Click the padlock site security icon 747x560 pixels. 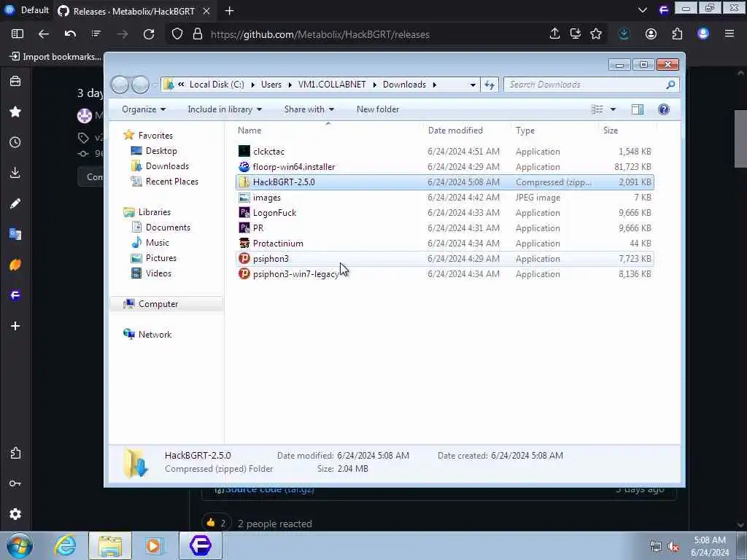(198, 34)
